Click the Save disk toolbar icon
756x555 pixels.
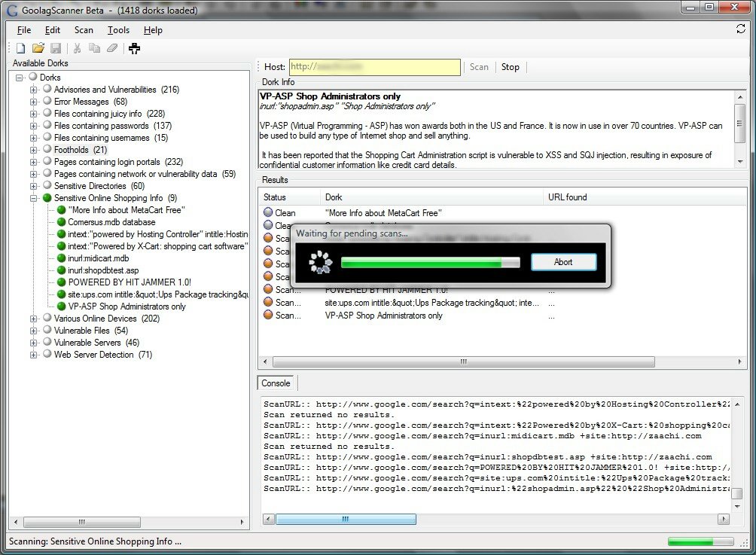(56, 48)
